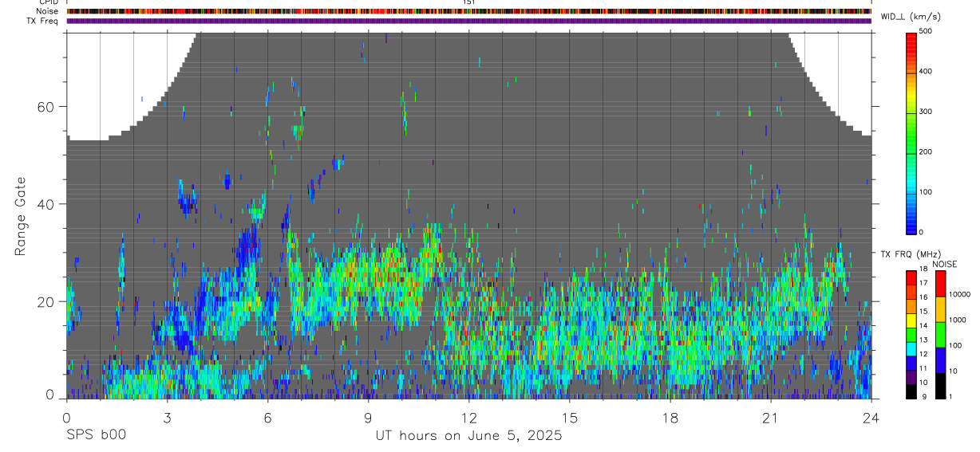
Task: Click the 9 MHz tick label
Action: (x=923, y=397)
